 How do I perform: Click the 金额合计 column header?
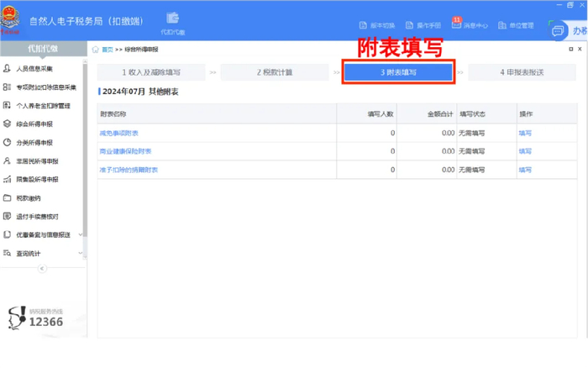click(x=427, y=113)
